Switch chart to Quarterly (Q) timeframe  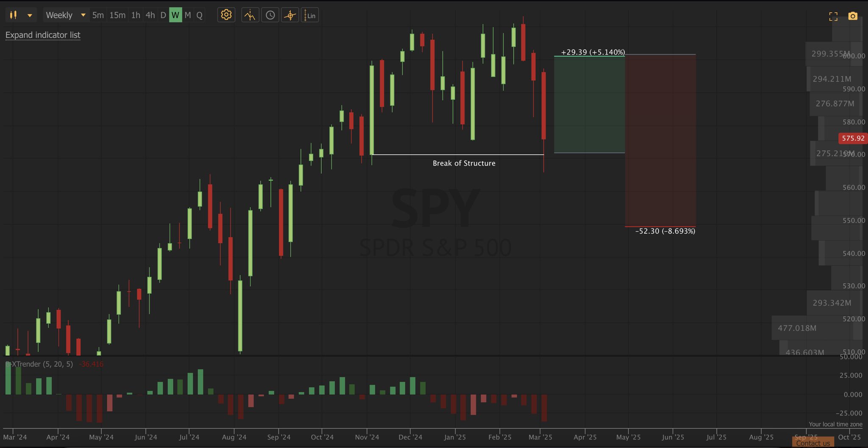pos(200,15)
